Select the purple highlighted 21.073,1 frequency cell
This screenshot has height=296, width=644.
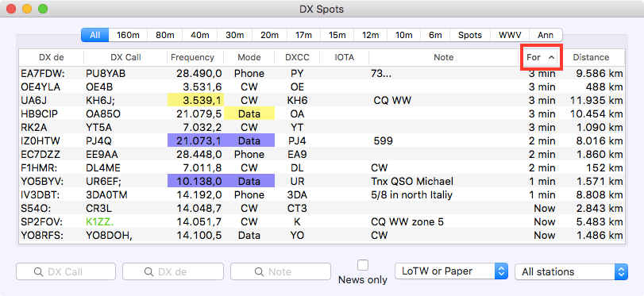[x=195, y=140]
